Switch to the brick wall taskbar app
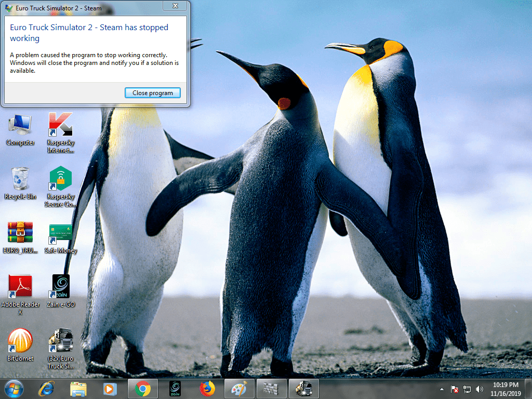This screenshot has width=532, height=399. (x=272, y=389)
